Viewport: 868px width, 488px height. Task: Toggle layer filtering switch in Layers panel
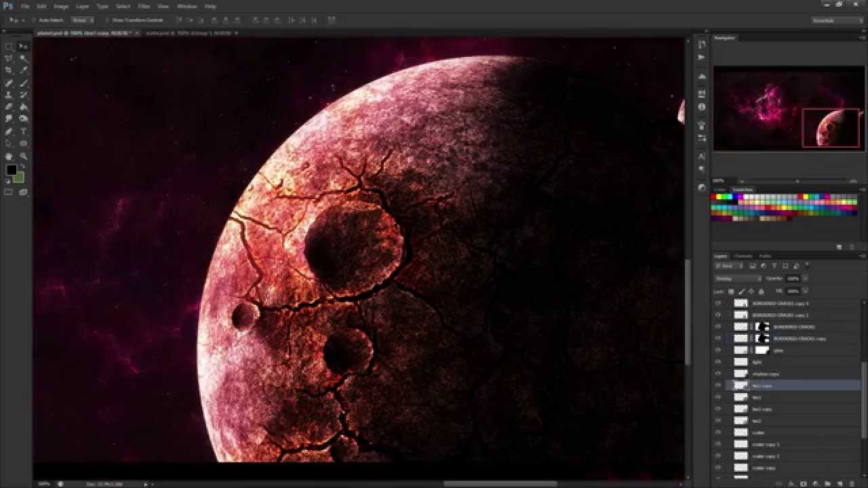pos(807,266)
